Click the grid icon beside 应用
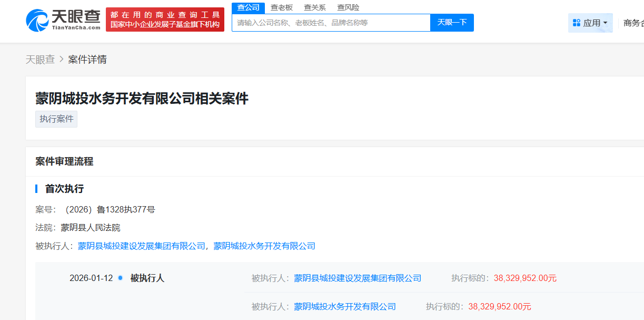 point(576,23)
